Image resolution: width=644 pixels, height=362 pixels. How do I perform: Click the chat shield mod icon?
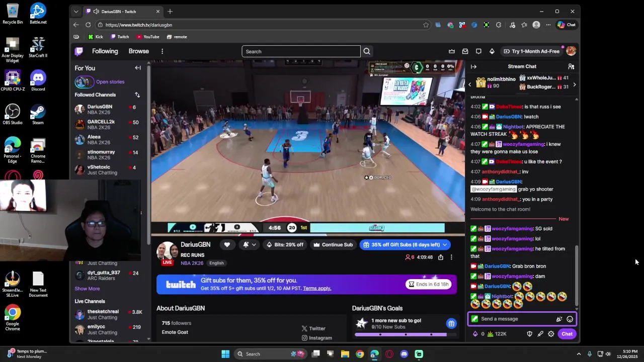pyautogui.click(x=529, y=334)
